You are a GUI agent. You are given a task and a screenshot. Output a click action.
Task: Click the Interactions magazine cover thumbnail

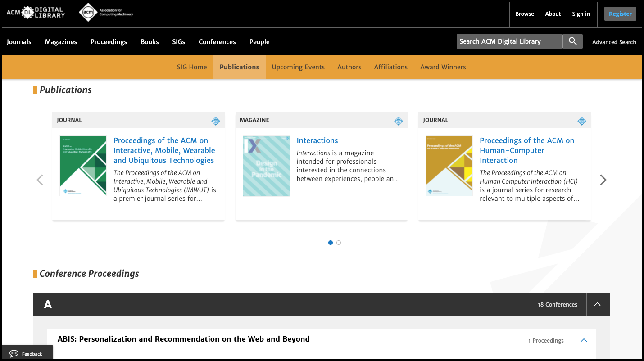pos(266,166)
